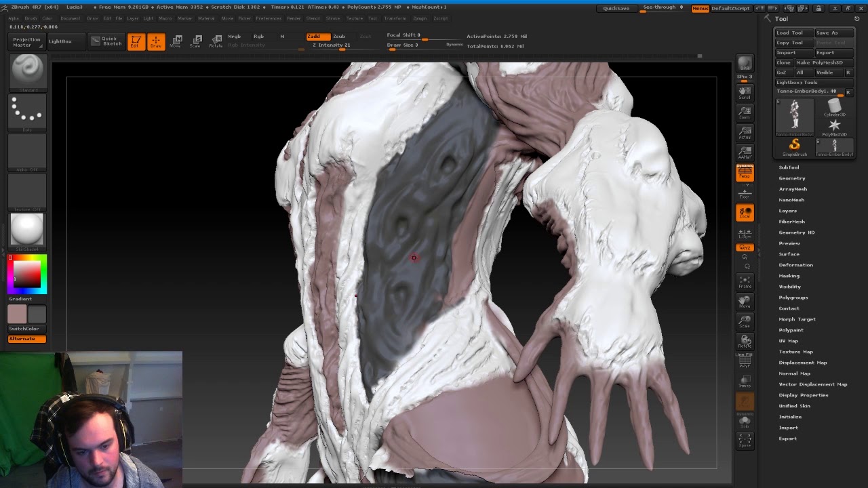
Task: Toggle Perspective (Persp) view
Action: click(x=745, y=173)
